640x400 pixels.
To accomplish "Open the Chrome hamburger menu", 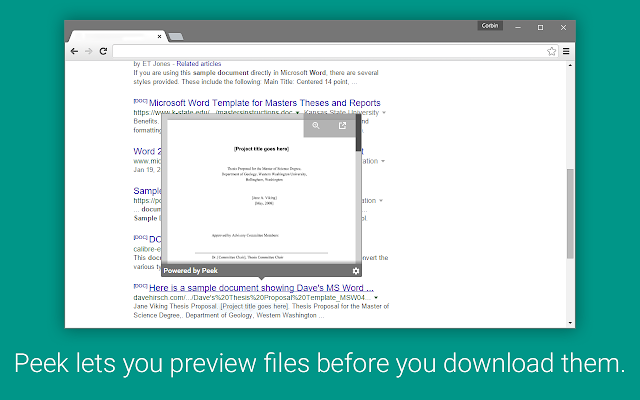I will pyautogui.click(x=566, y=51).
